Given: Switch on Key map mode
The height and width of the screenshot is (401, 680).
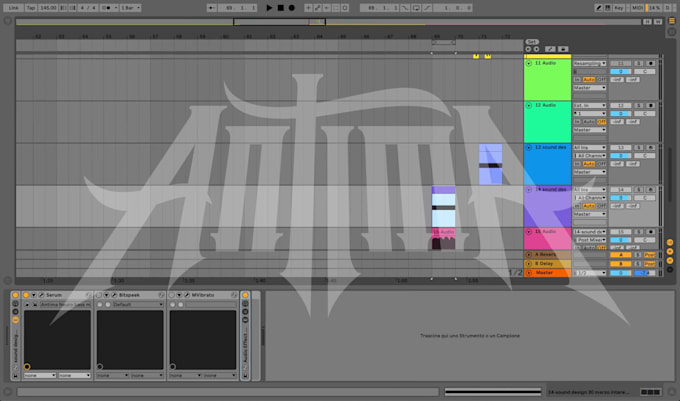Looking at the screenshot, I should 619,8.
